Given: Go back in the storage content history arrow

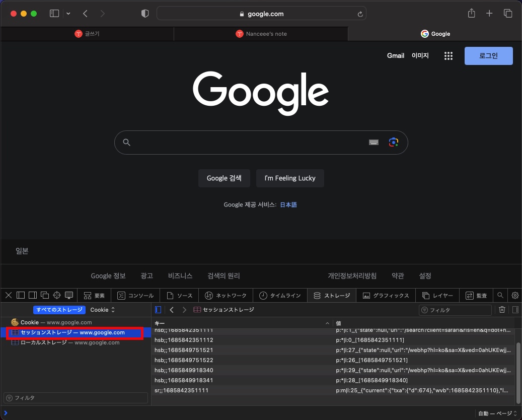Looking at the screenshot, I should (x=172, y=310).
